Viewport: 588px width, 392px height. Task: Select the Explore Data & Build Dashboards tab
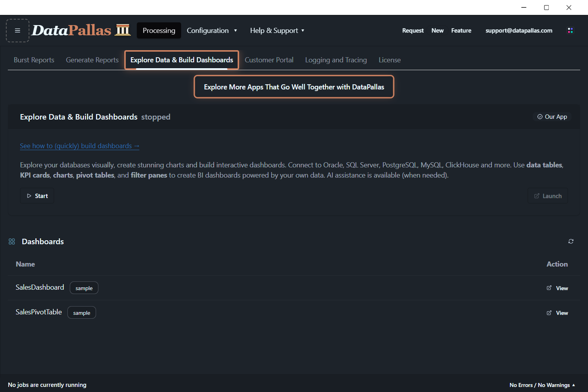pos(181,60)
